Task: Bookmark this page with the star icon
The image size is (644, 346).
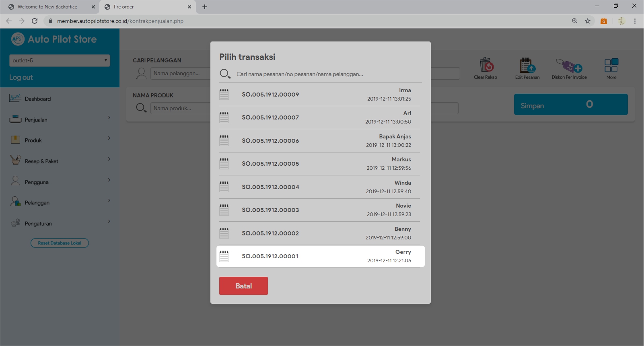Action: tap(588, 21)
